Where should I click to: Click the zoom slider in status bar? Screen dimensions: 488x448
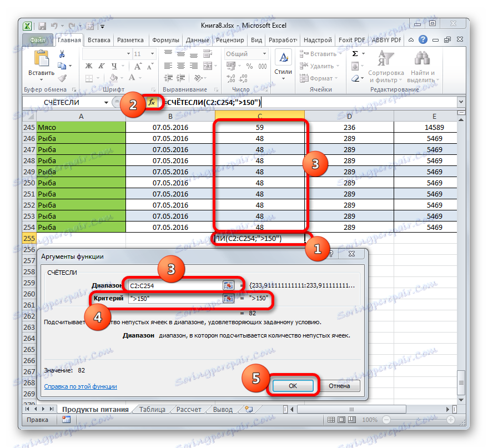click(x=419, y=420)
